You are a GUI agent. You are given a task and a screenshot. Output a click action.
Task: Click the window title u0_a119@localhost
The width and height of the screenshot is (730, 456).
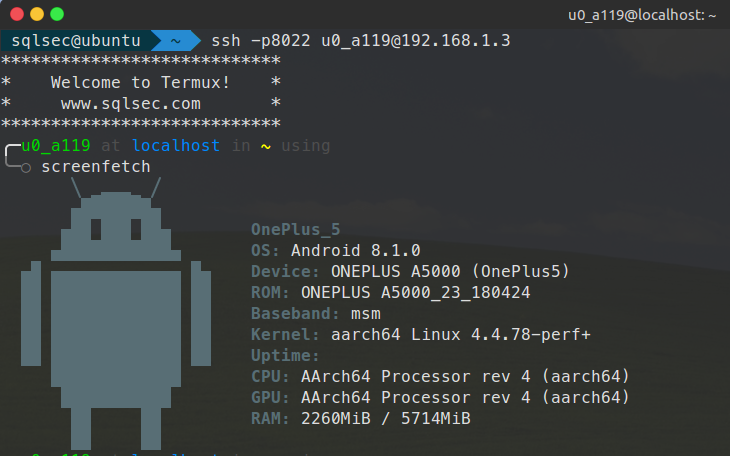(x=642, y=15)
